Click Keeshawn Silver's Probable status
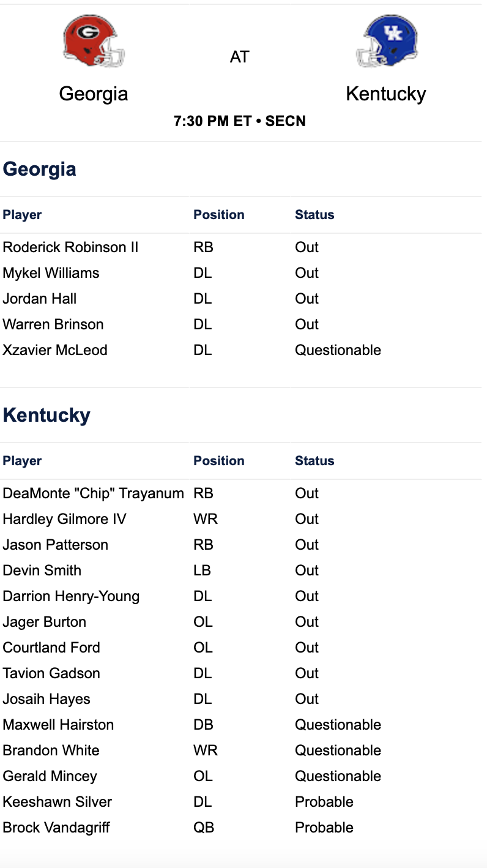Screen dimensions: 487x868 [324, 802]
